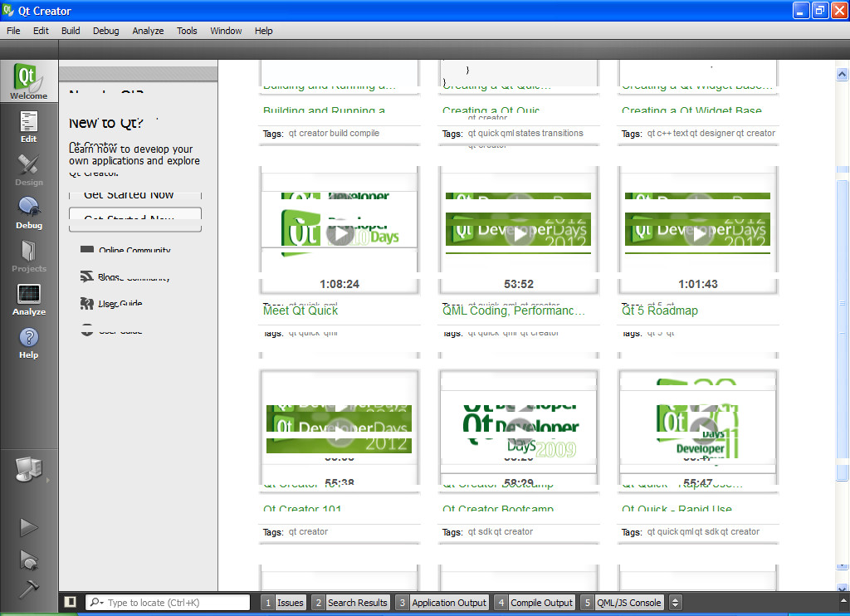Click the User Guide icon
The height and width of the screenshot is (616, 850).
pyautogui.click(x=86, y=303)
